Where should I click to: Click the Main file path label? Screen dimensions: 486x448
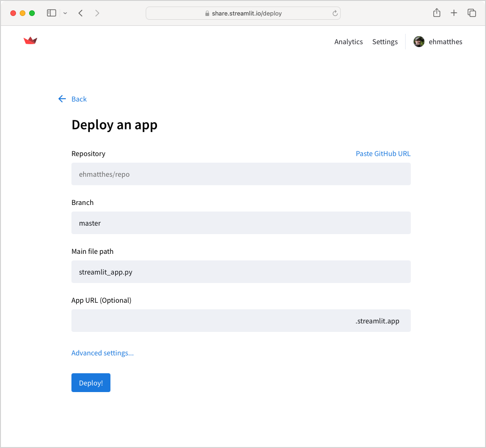(93, 252)
